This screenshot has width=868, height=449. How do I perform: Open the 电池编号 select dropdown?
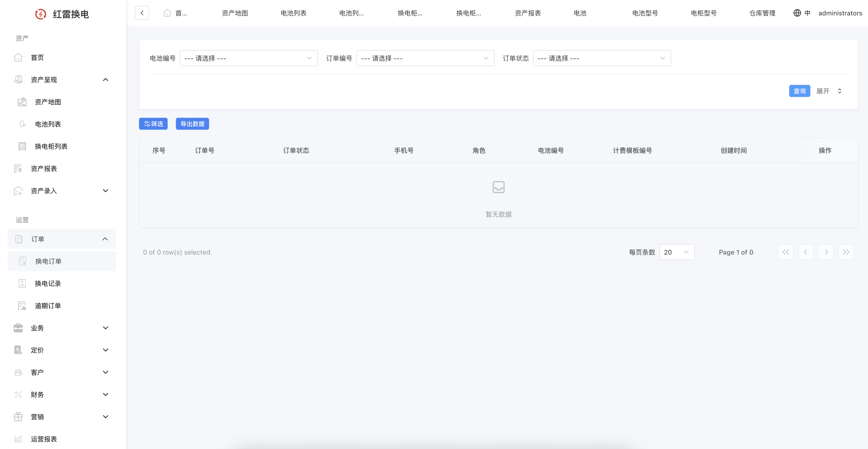click(249, 58)
